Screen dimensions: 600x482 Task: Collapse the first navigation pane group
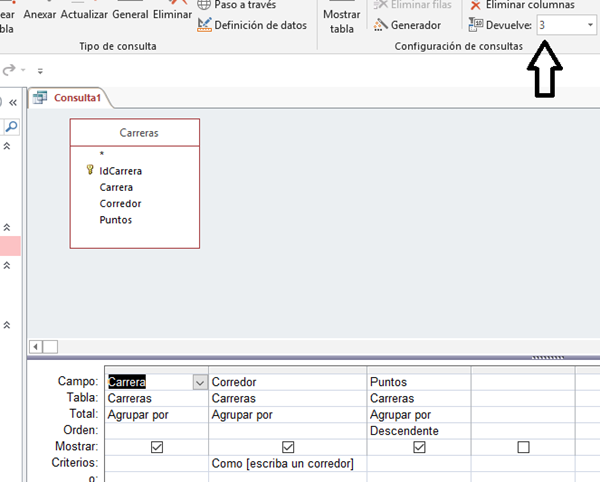[7, 146]
